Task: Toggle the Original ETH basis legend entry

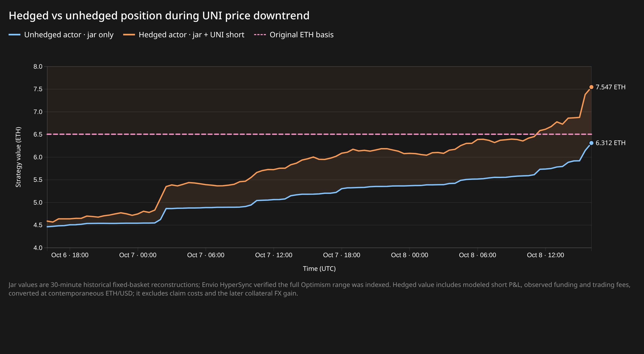Action: click(294, 35)
